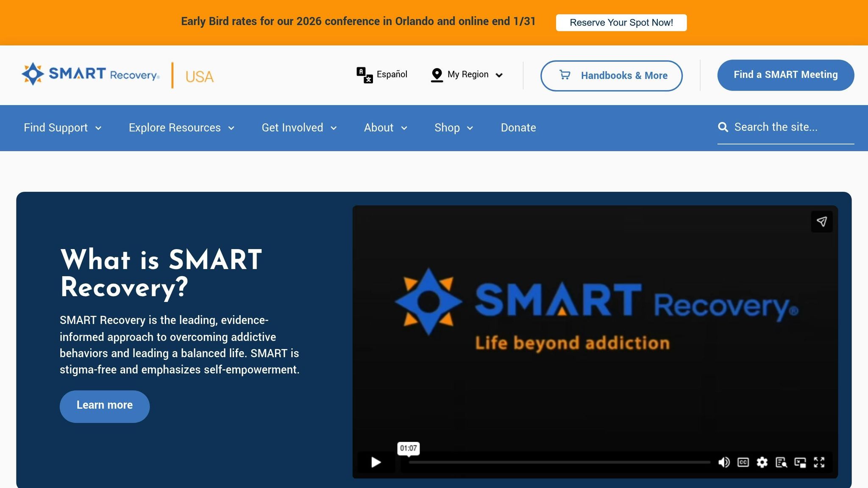Click Reserve Your Spot Now! button
868x488 pixels.
point(621,22)
